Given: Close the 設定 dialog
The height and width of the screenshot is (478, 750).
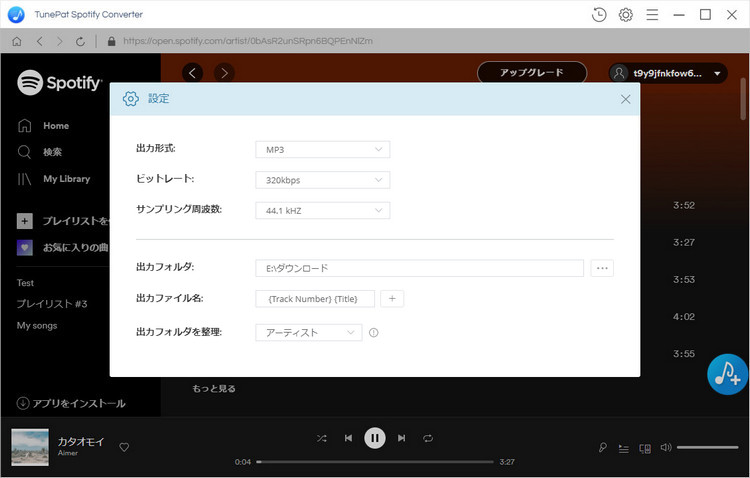Looking at the screenshot, I should point(625,99).
